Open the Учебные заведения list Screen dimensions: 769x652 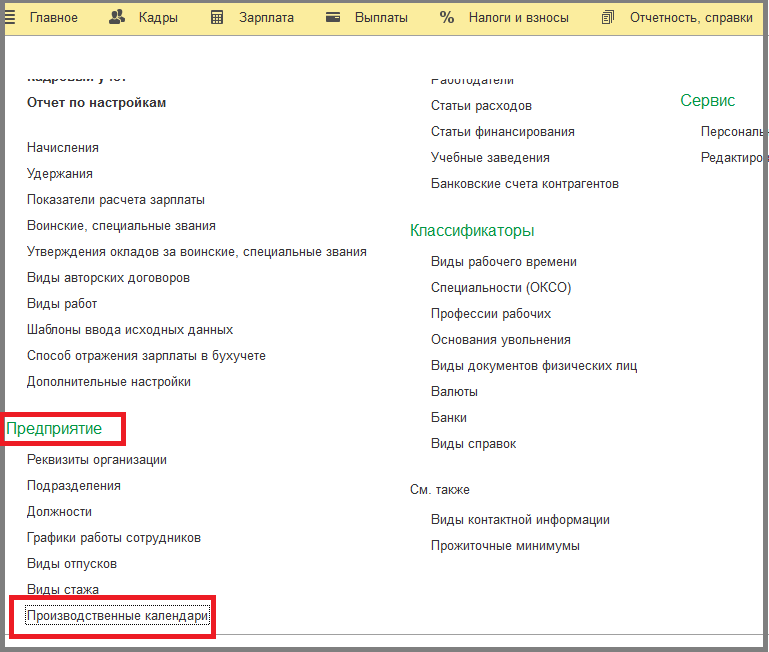click(x=490, y=158)
